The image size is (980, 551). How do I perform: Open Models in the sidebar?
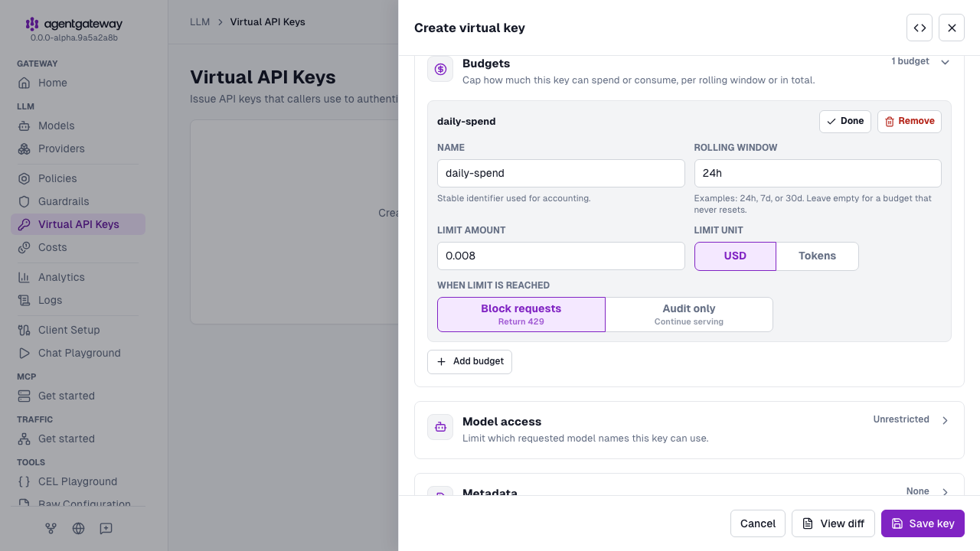77,126
